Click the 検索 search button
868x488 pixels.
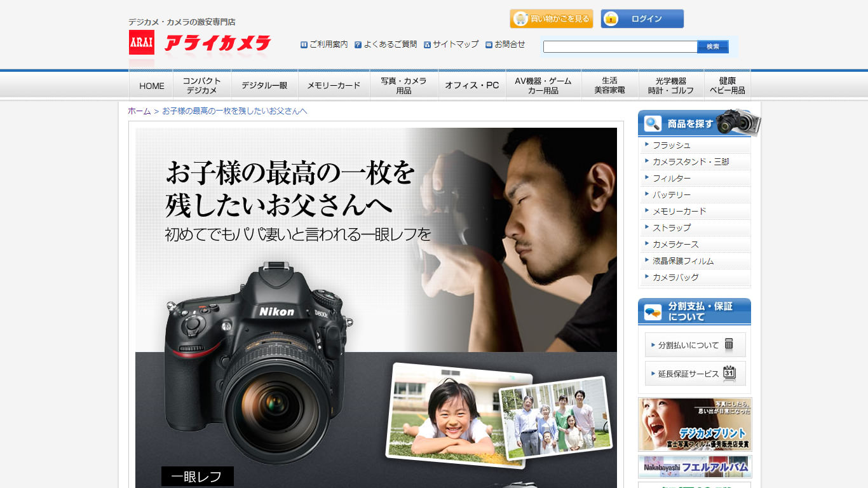713,46
